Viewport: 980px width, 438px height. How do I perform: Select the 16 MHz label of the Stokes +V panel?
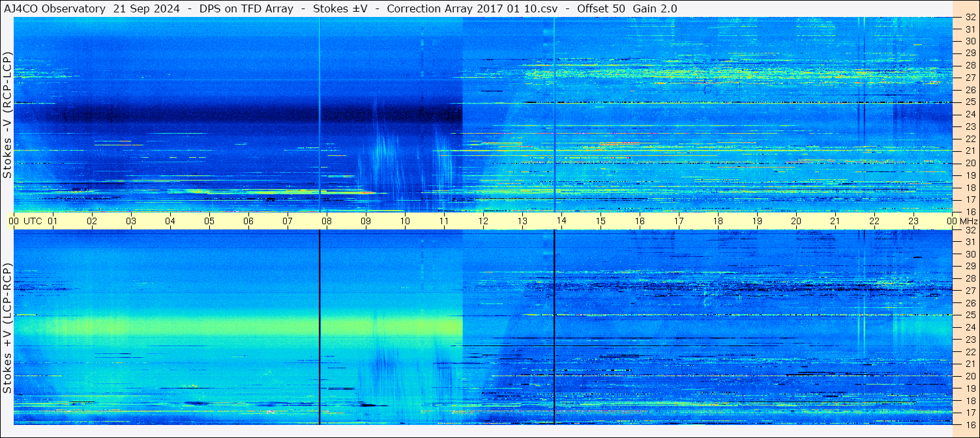coord(970,424)
